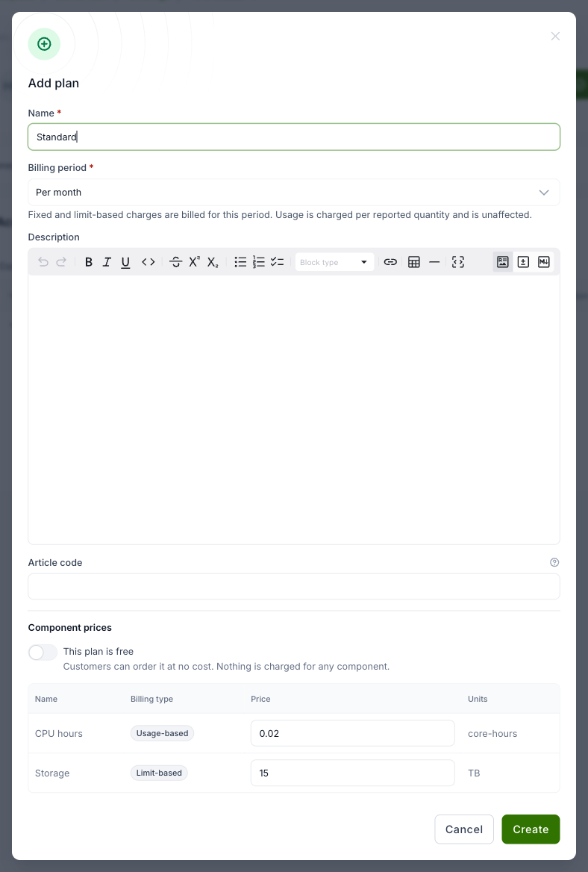Click the Usage-based badge

[162, 734]
